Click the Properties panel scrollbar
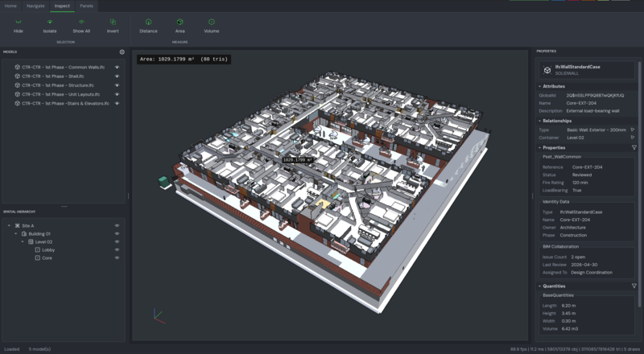The image size is (644, 354). 638,183
